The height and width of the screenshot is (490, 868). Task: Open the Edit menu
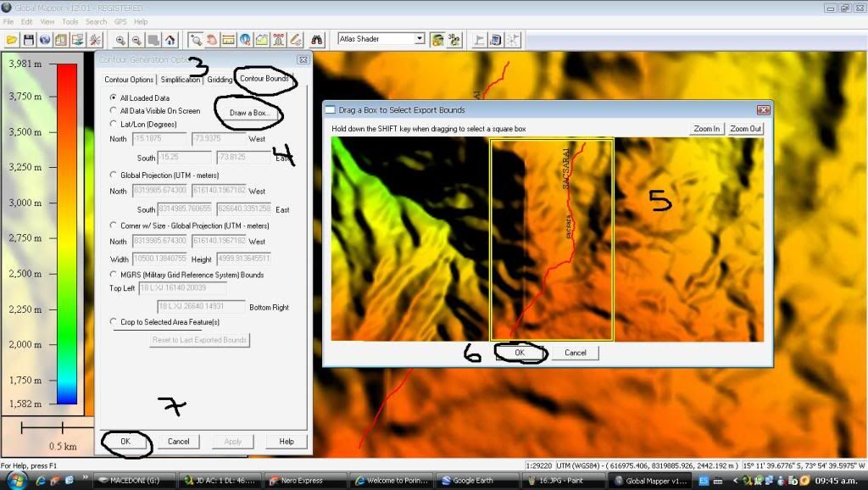pyautogui.click(x=26, y=21)
